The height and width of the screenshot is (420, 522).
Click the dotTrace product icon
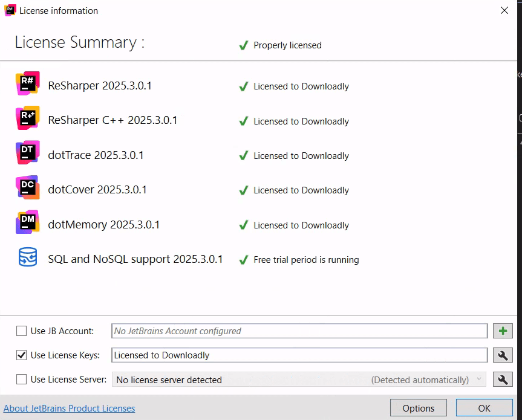pyautogui.click(x=27, y=153)
